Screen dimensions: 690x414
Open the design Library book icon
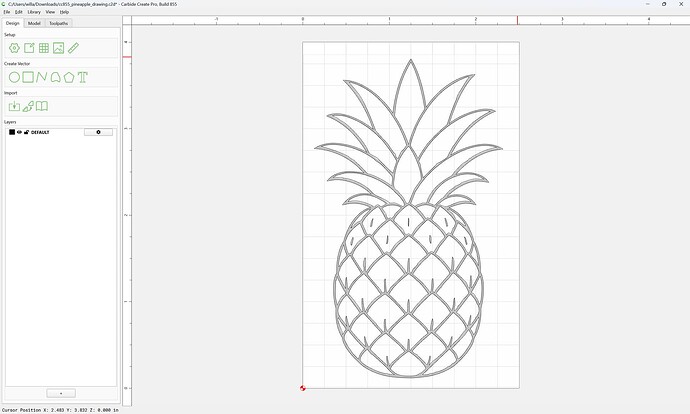click(42, 106)
